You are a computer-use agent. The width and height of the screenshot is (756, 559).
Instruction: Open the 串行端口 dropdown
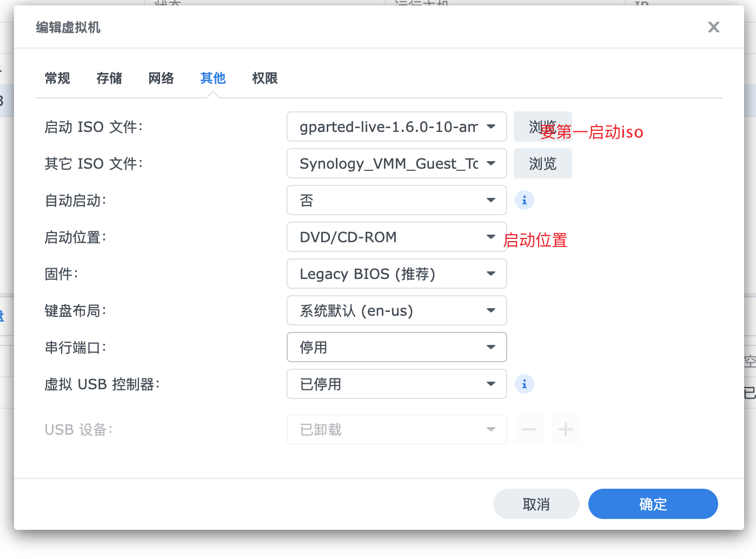click(x=396, y=347)
